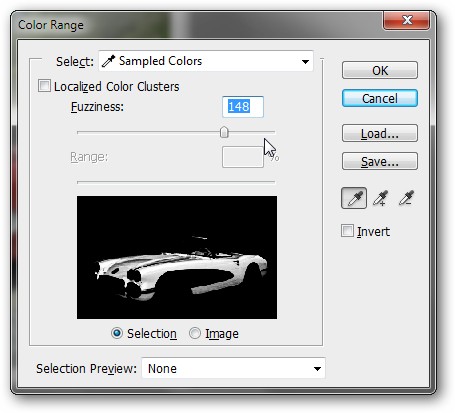
Task: Click the Fuzziness slider handle
Action: (224, 132)
